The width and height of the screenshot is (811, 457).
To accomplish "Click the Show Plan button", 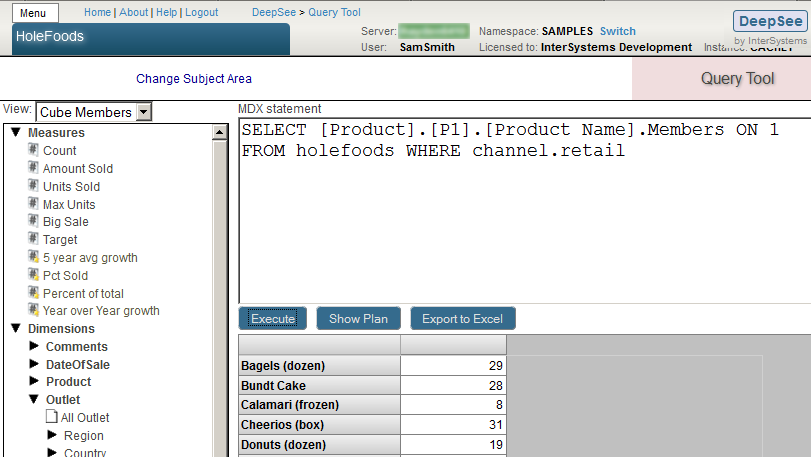I will pyautogui.click(x=358, y=318).
